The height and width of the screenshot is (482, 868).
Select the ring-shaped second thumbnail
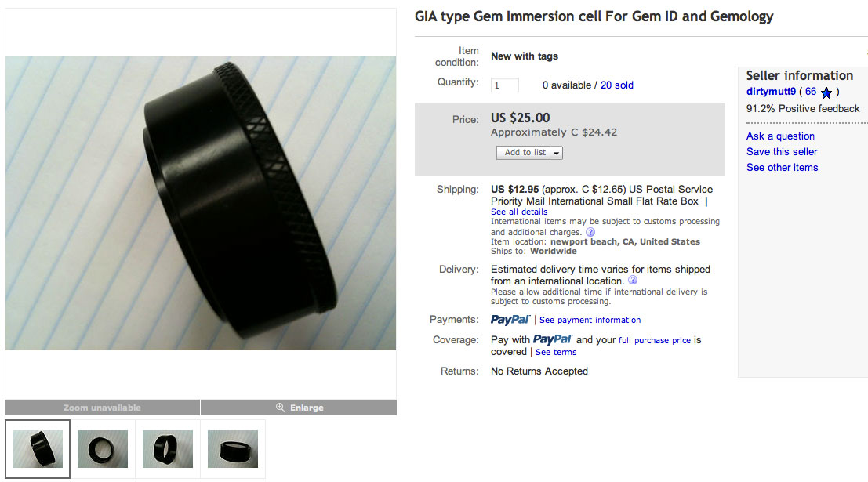[103, 449]
